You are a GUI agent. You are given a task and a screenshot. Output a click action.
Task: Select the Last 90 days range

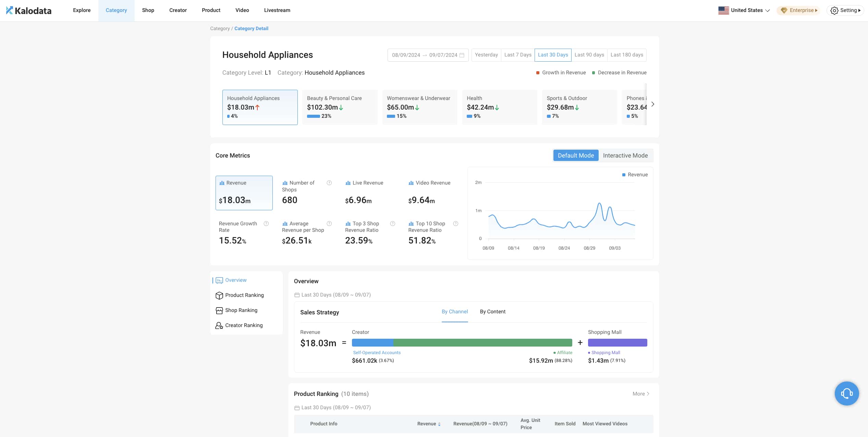[589, 55]
